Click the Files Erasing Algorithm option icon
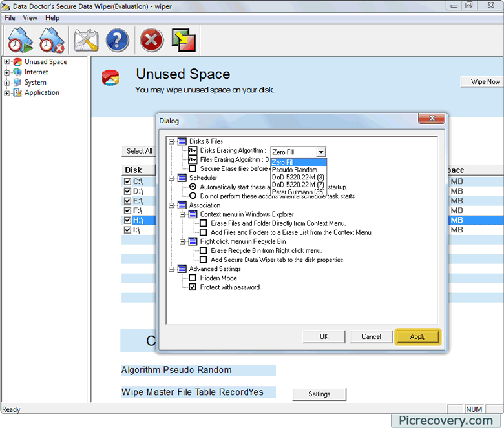Viewport: 504px width, 428px height. (193, 159)
